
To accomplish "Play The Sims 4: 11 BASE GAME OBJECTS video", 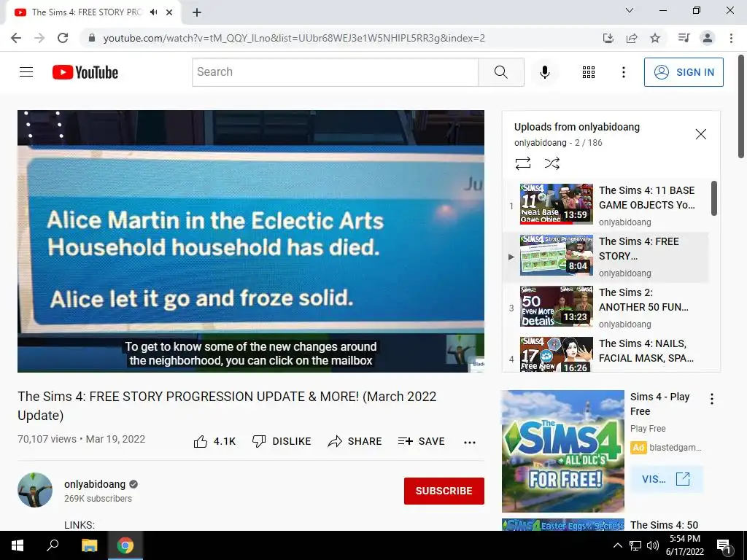I will tap(605, 205).
